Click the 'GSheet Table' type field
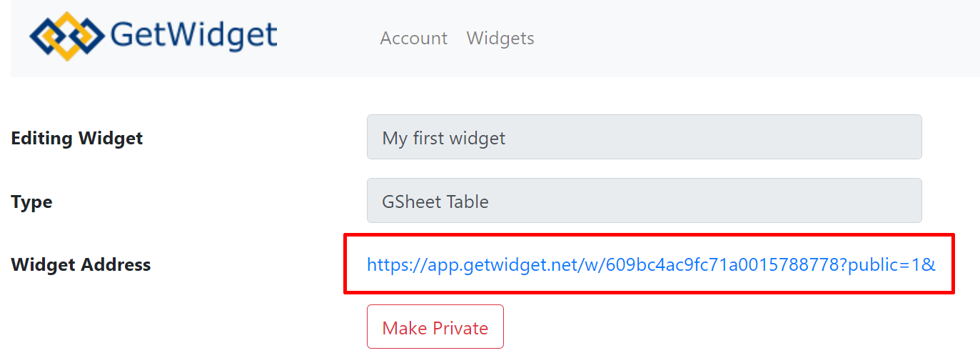 point(644,201)
